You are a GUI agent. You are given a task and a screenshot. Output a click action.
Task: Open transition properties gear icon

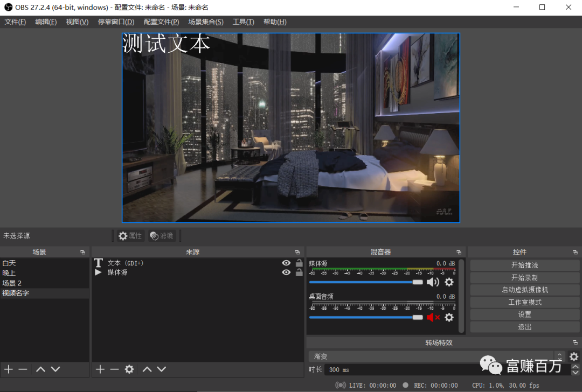pyautogui.click(x=574, y=356)
